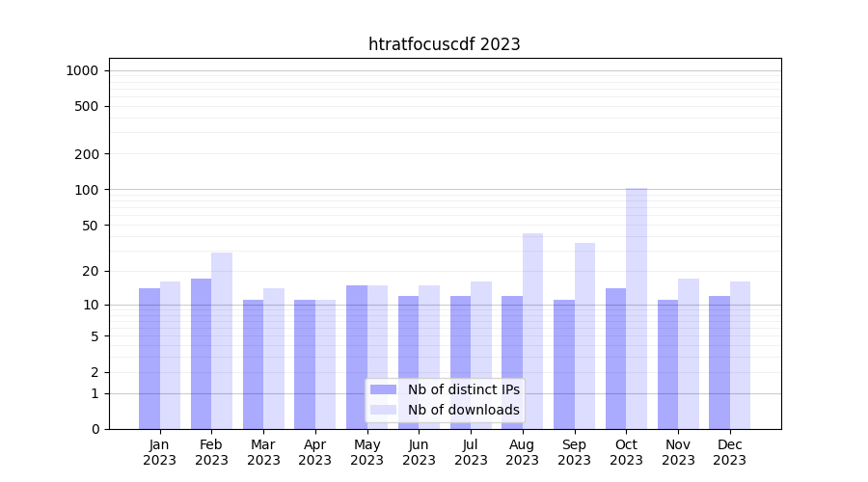The image size is (868, 482).
Task: Click the 100 tick label on y-axis
Action: pos(87,190)
